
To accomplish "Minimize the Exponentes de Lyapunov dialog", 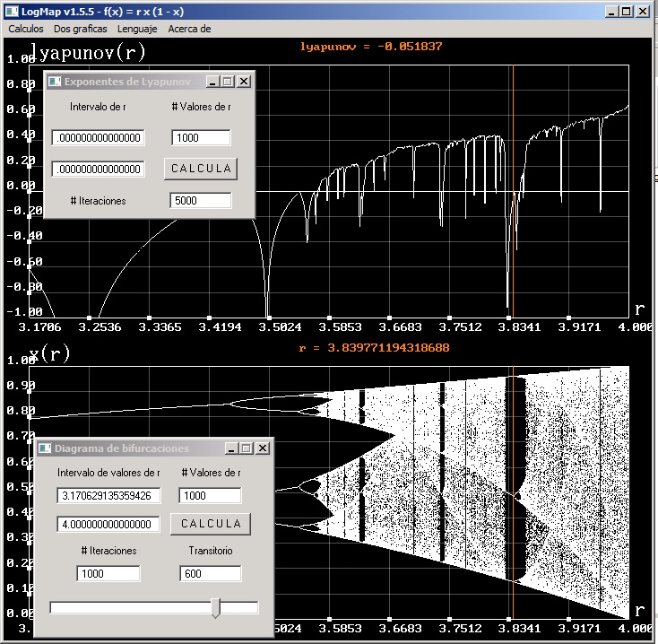I will [212, 82].
